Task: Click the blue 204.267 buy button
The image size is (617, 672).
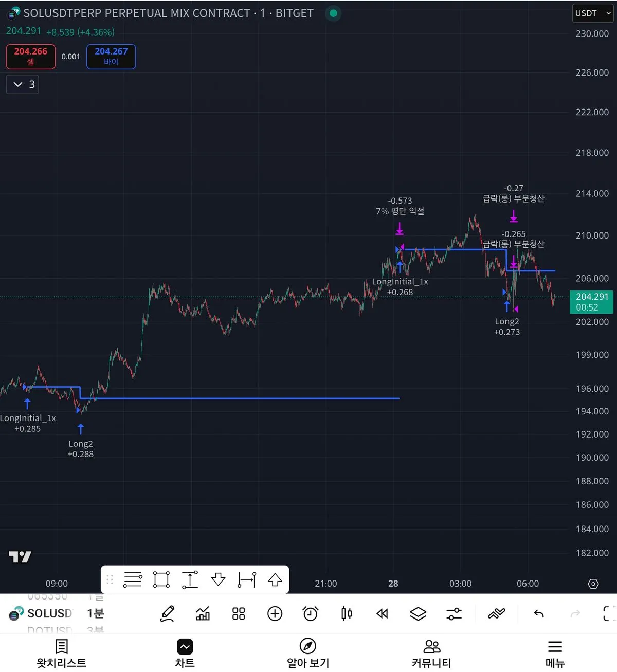Action: click(111, 57)
